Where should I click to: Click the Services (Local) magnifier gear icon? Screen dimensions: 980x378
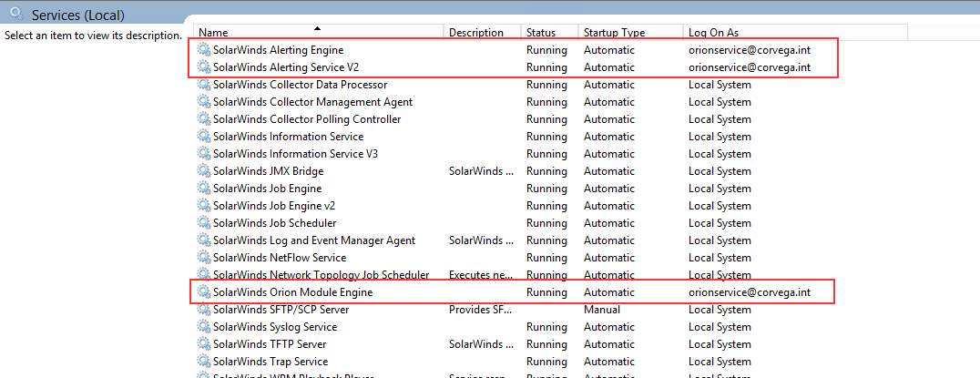pos(17,13)
